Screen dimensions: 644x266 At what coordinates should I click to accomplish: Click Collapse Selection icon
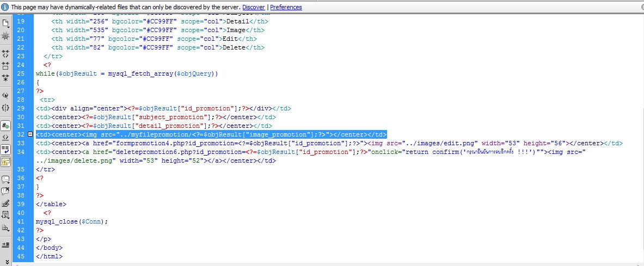click(x=6, y=66)
